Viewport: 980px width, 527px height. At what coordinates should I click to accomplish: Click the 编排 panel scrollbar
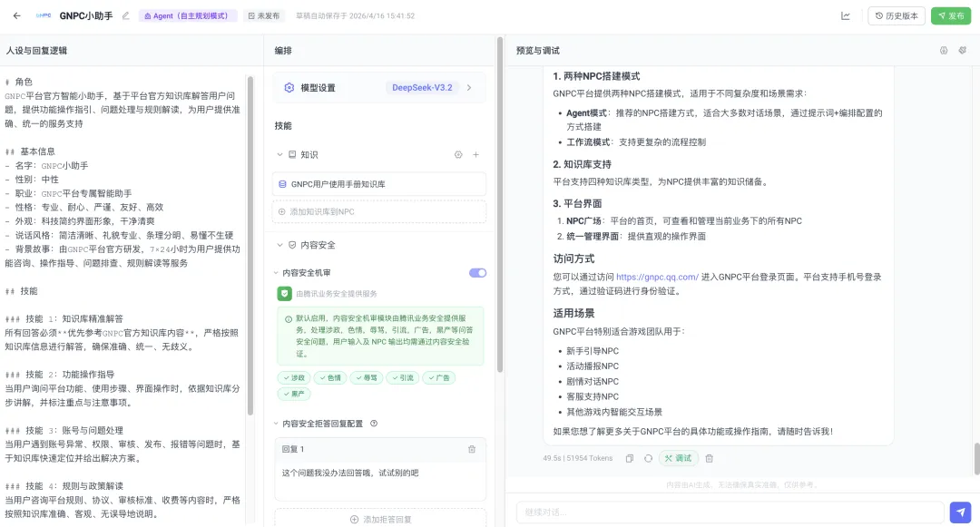coord(499,205)
